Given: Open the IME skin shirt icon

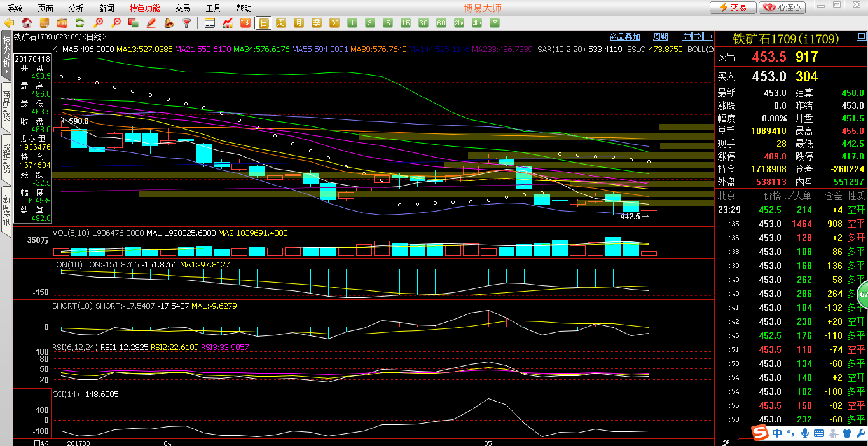Looking at the screenshot, I should point(846,433).
